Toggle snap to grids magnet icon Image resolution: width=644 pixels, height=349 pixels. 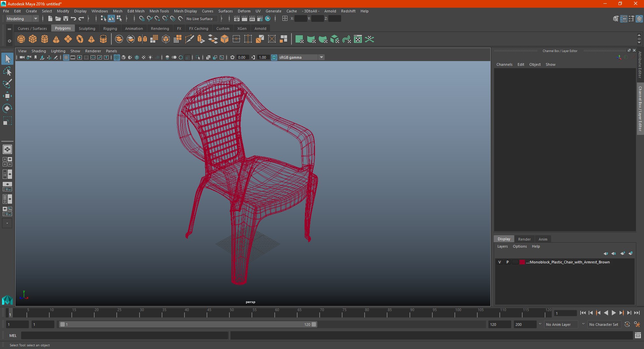142,19
